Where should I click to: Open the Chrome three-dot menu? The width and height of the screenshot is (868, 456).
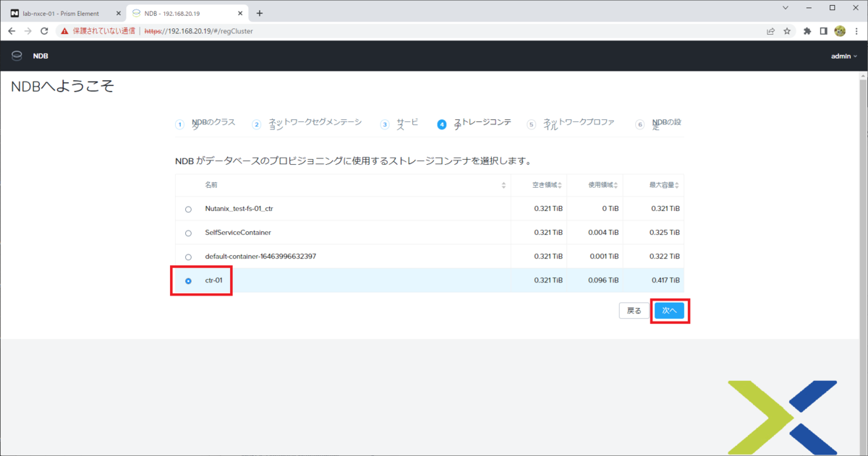856,31
